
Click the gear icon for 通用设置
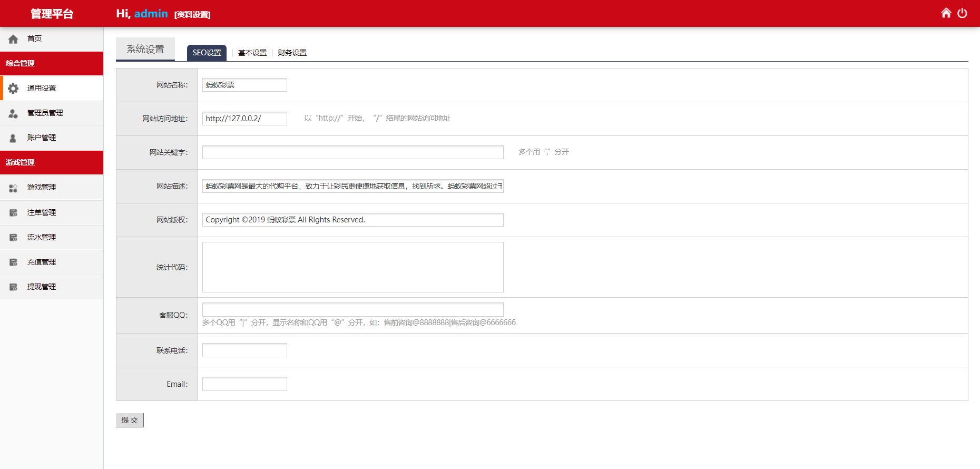point(13,89)
